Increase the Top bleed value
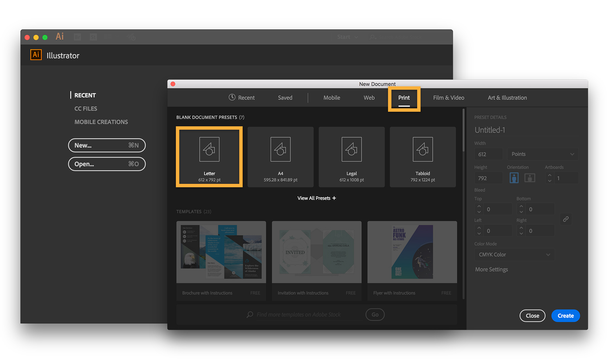 point(479,206)
